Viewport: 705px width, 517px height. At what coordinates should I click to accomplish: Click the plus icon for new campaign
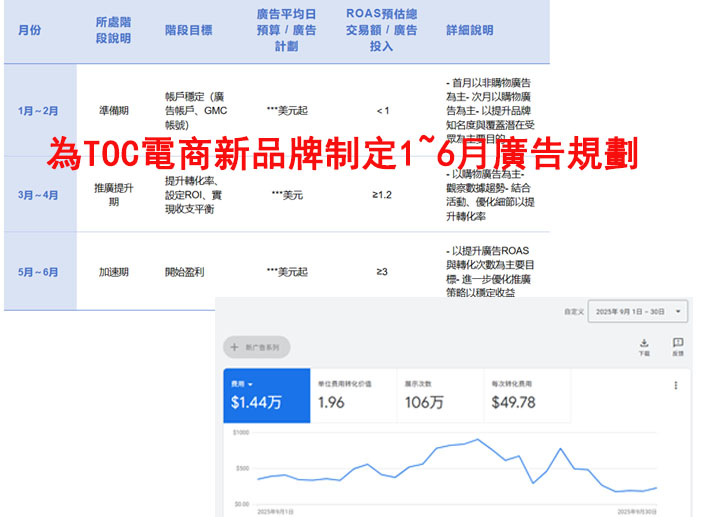click(x=235, y=347)
